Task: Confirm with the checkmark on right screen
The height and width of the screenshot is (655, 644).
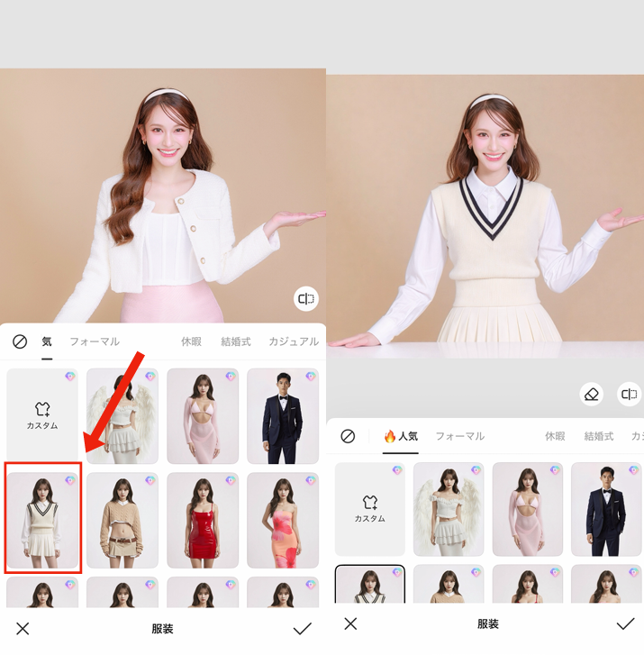Action: pos(625,623)
